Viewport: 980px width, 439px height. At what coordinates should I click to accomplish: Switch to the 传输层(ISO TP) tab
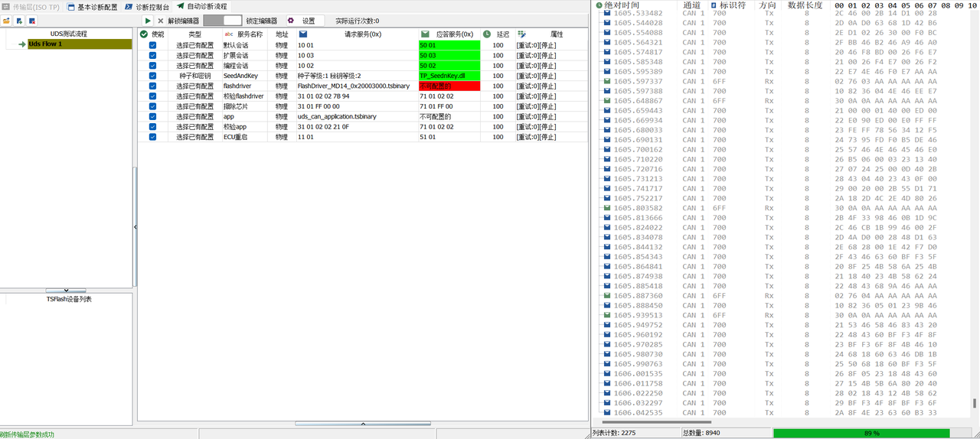[30, 6]
